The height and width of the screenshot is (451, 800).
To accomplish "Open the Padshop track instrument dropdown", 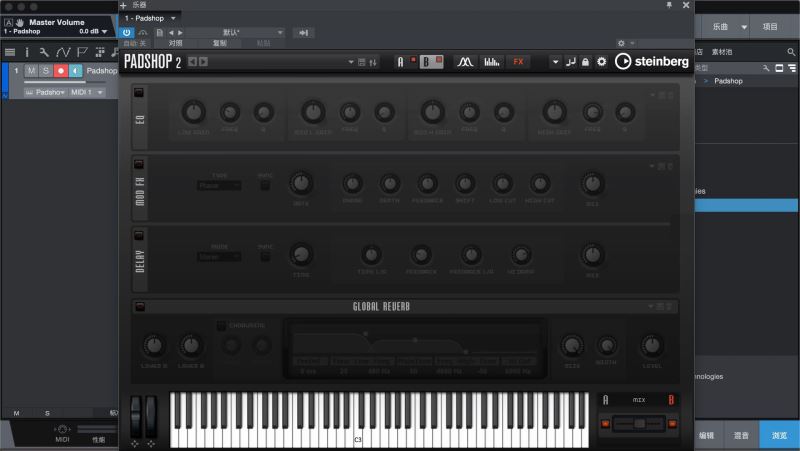I will (x=45, y=92).
